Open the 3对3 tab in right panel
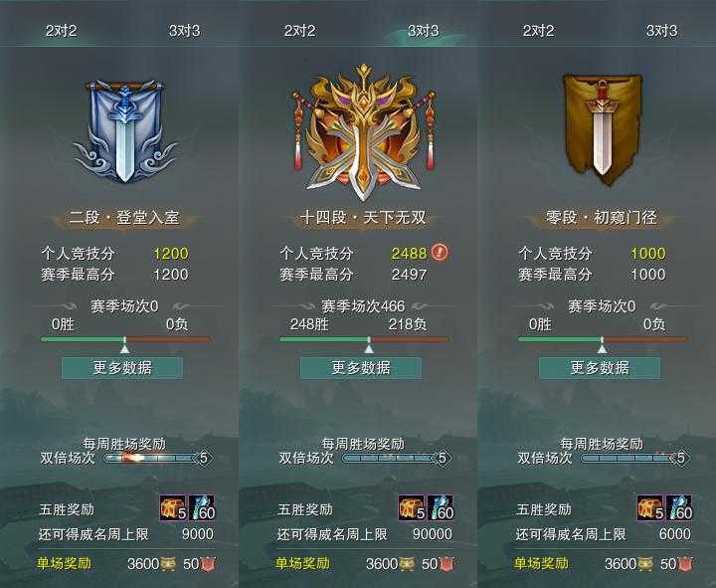Image resolution: width=716 pixels, height=588 pixels. pos(661,31)
